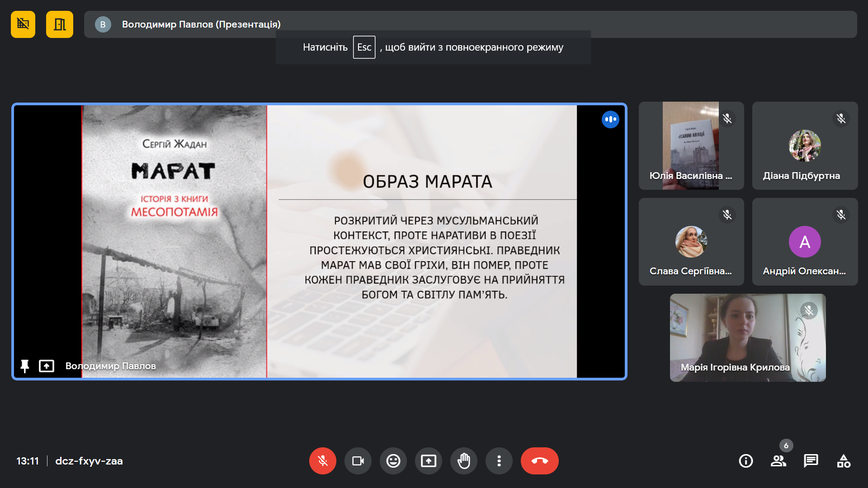This screenshot has width=868, height=488.
Task: Open the activities shapes icon
Action: [843, 461]
